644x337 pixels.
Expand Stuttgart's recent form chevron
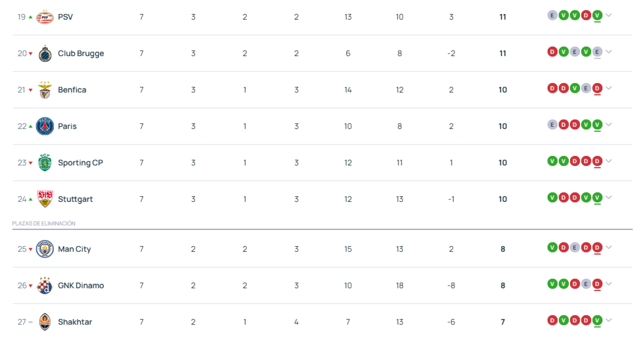[x=609, y=197]
